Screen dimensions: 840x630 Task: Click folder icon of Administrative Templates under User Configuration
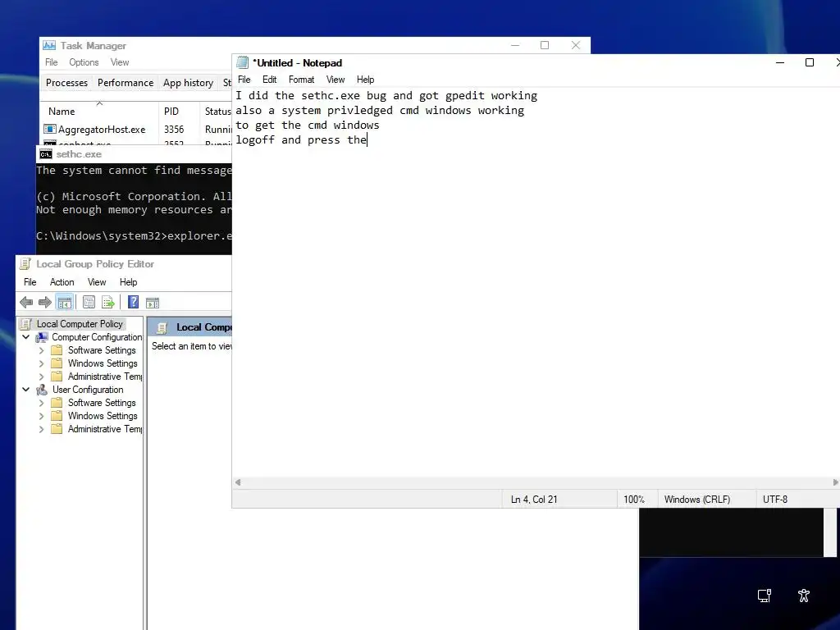point(57,429)
